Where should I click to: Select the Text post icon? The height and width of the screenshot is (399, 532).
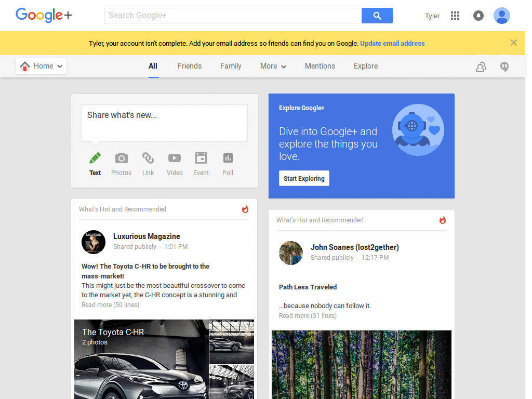(95, 158)
